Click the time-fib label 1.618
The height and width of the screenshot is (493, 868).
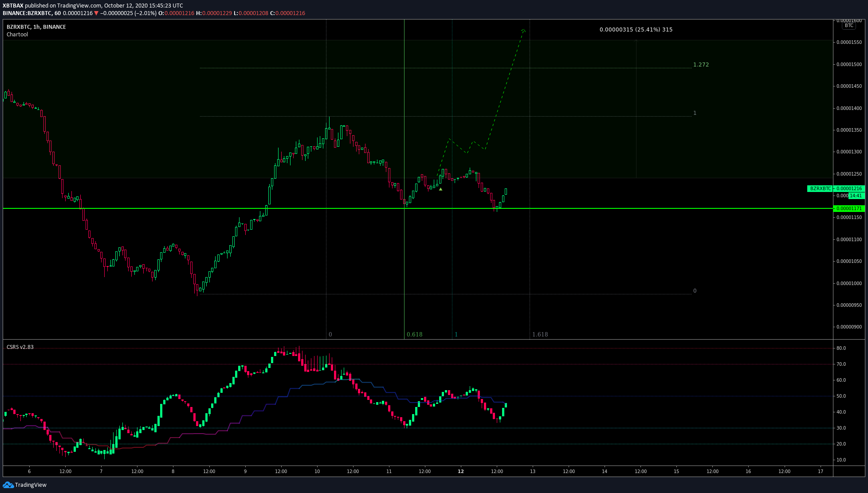[x=540, y=334]
